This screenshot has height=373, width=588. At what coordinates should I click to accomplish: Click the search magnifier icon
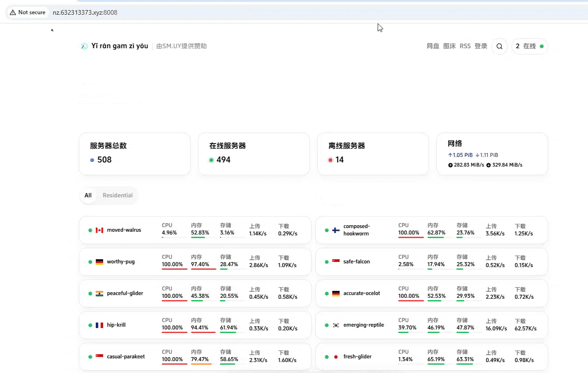(x=500, y=46)
